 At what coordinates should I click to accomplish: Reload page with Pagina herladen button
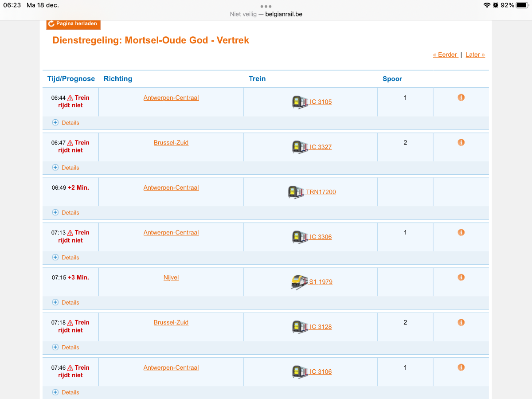(x=73, y=24)
